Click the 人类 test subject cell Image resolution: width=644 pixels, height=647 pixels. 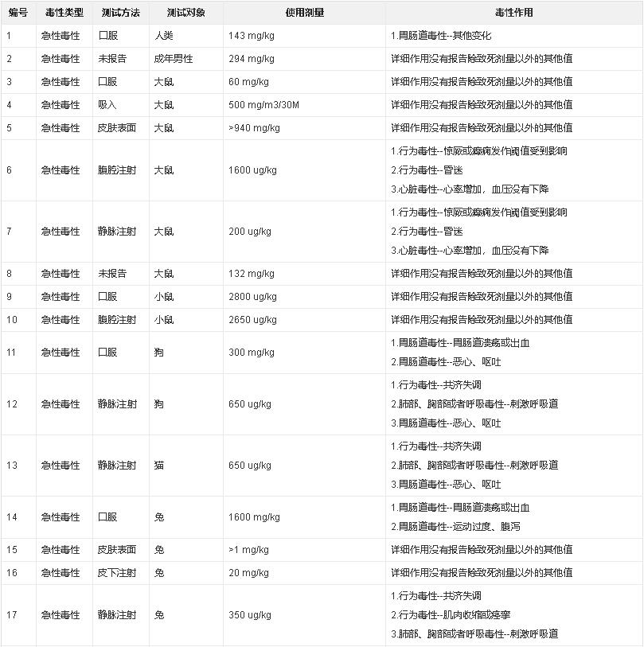pyautogui.click(x=164, y=36)
